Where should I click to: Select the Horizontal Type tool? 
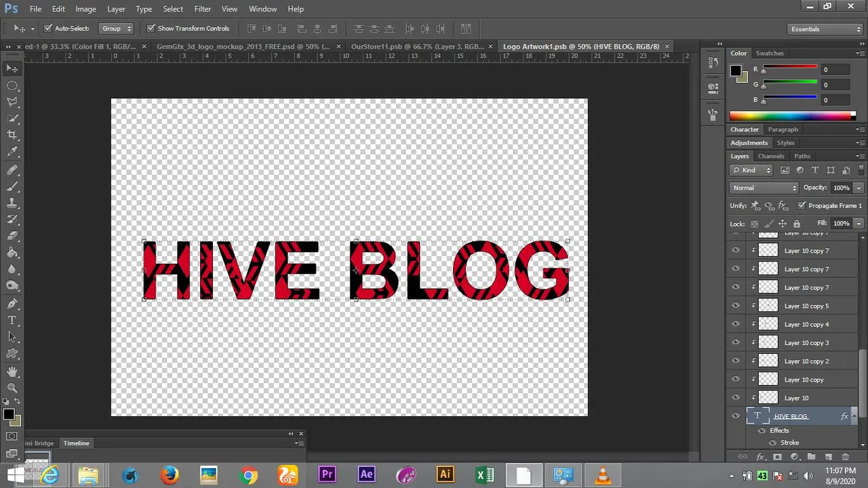coord(12,320)
